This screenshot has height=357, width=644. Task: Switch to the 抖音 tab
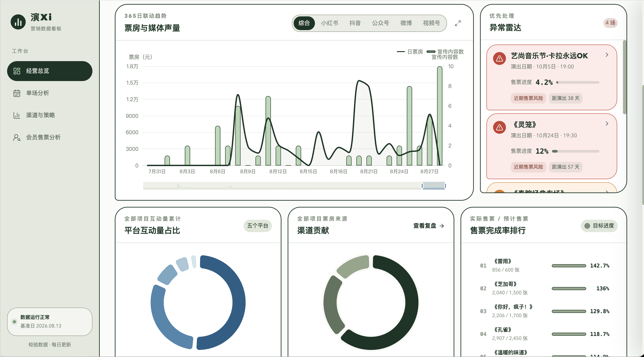pos(355,23)
